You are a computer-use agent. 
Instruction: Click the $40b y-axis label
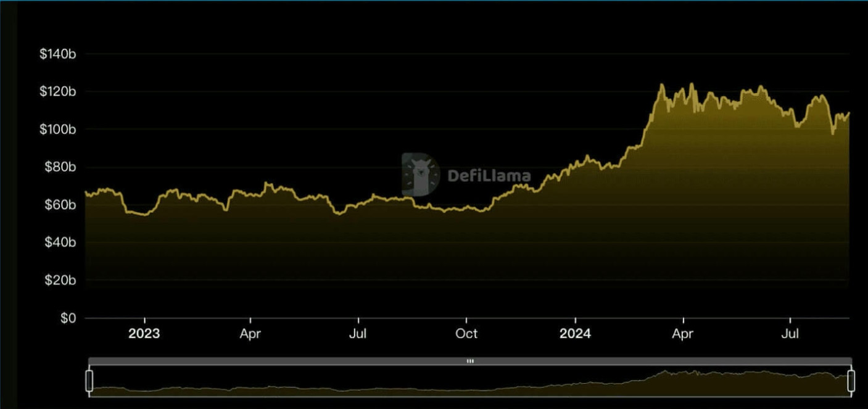(x=59, y=242)
